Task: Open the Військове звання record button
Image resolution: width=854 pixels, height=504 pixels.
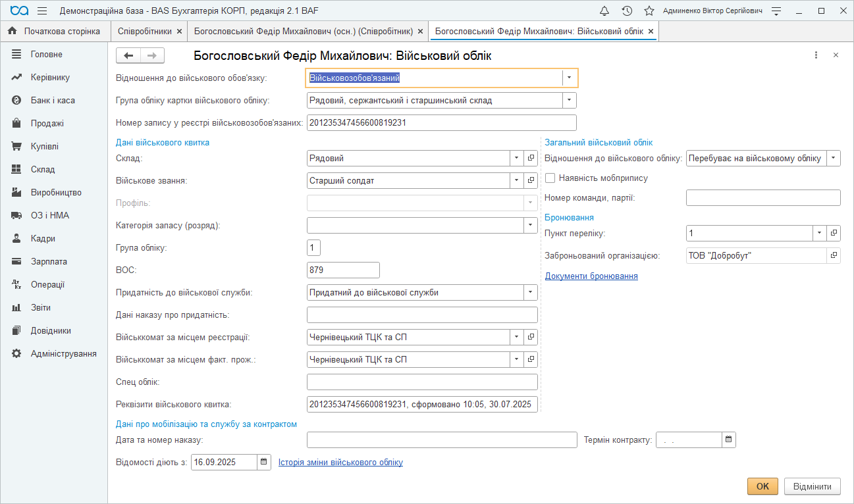Action: (531, 180)
